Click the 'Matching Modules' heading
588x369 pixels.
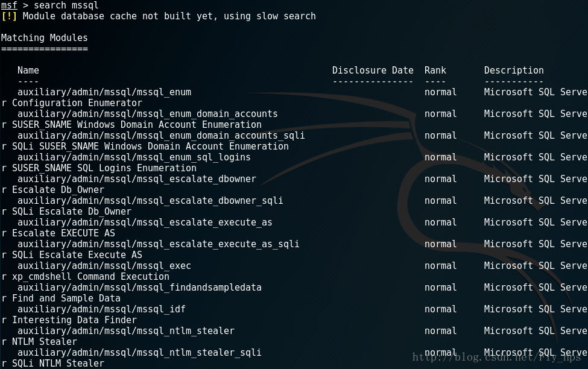pos(44,38)
